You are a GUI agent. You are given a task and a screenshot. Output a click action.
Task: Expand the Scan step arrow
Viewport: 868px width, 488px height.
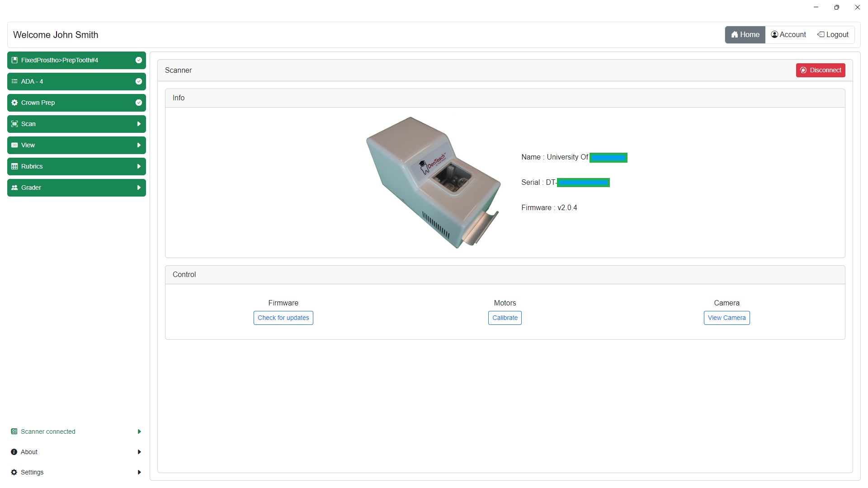(139, 124)
